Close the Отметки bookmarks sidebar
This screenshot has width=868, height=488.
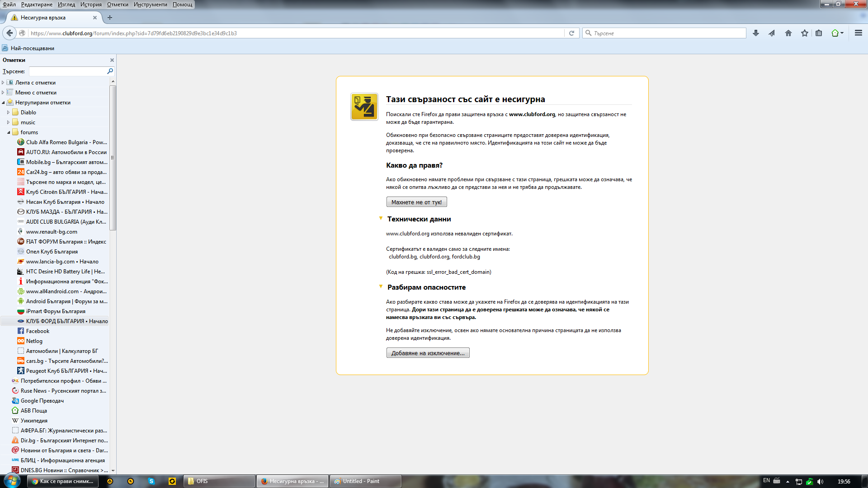pos(112,60)
